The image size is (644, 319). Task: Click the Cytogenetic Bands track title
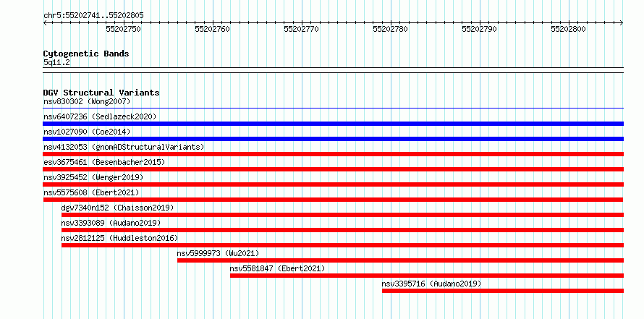(x=86, y=54)
